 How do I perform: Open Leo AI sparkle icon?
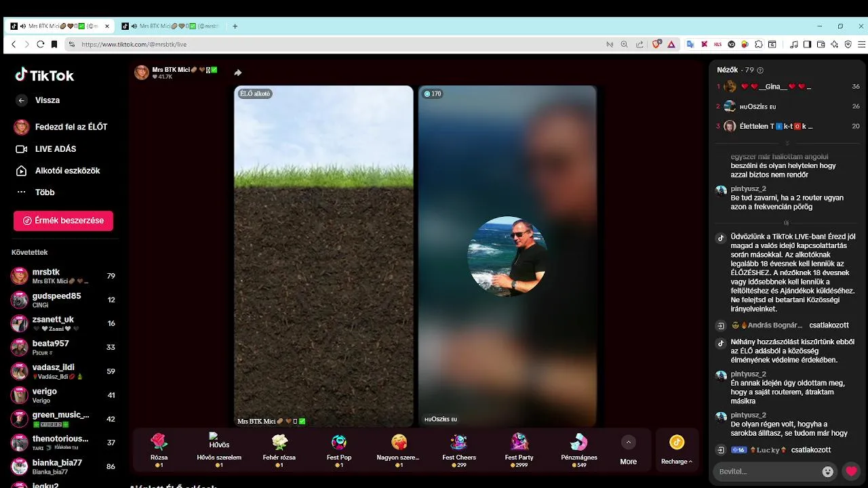[834, 44]
